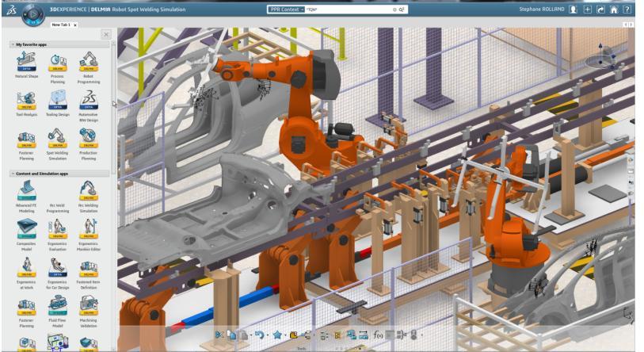The height and width of the screenshot is (352, 644).
Task: Click the apps panel vertical scrollbar
Action: click(114, 107)
